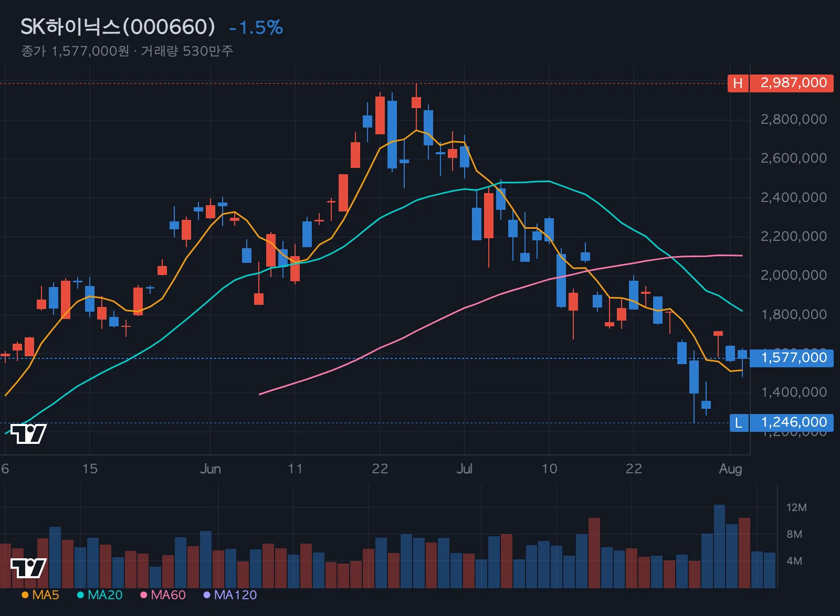840x616 pixels.
Task: Click the SK하이닉스(000660) chart title
Action: click(118, 27)
